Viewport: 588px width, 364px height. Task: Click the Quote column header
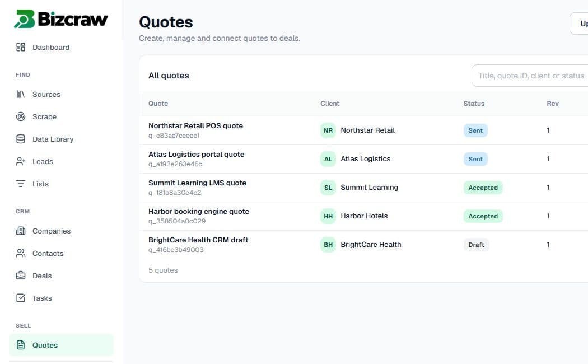click(x=158, y=104)
